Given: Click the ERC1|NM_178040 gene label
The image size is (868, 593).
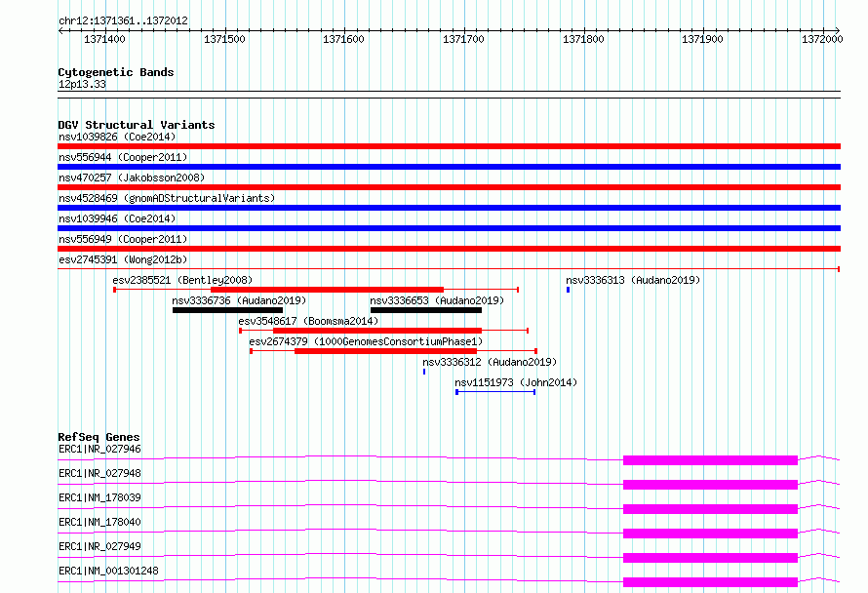Looking at the screenshot, I should (x=99, y=522).
